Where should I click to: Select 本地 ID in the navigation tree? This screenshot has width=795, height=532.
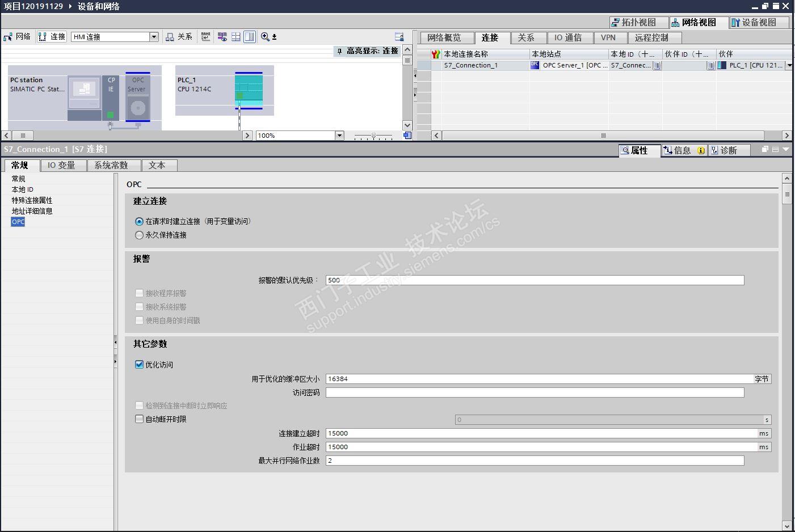[x=23, y=189]
